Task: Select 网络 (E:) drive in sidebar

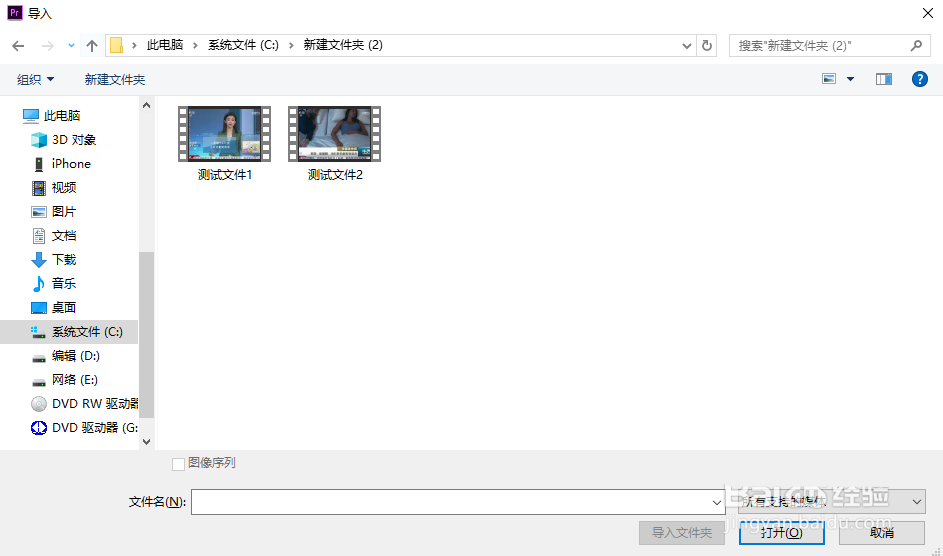Action: pos(64,380)
